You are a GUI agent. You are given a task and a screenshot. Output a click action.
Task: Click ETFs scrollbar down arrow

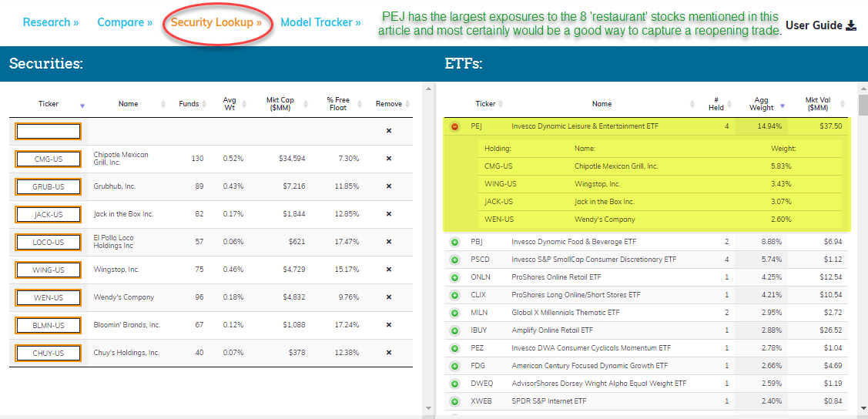tap(863, 408)
